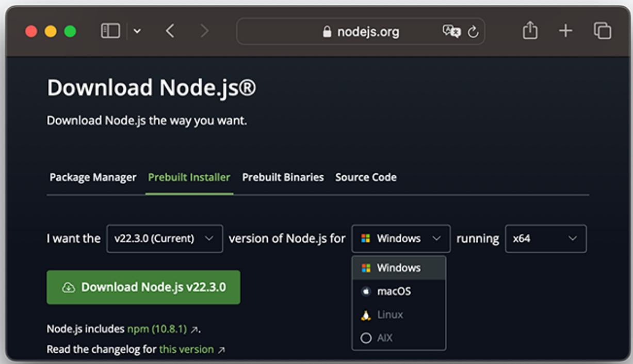Open the x64 architecture dropdown
The image size is (633, 364).
pyautogui.click(x=545, y=239)
